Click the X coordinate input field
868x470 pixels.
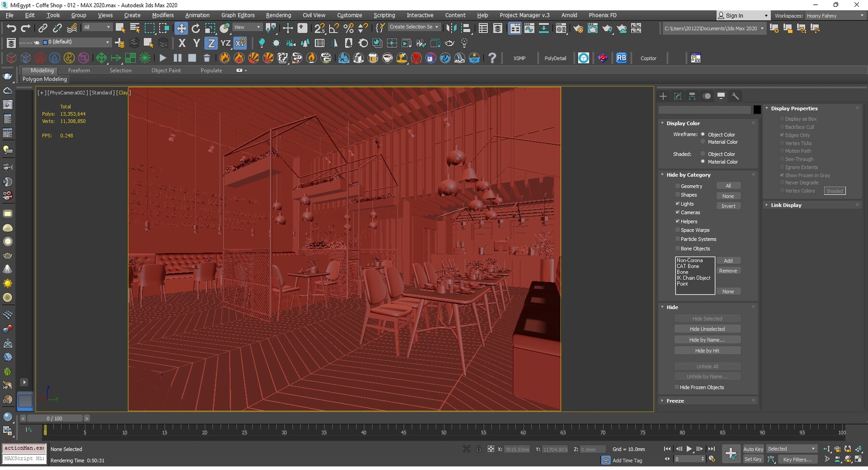coord(516,449)
